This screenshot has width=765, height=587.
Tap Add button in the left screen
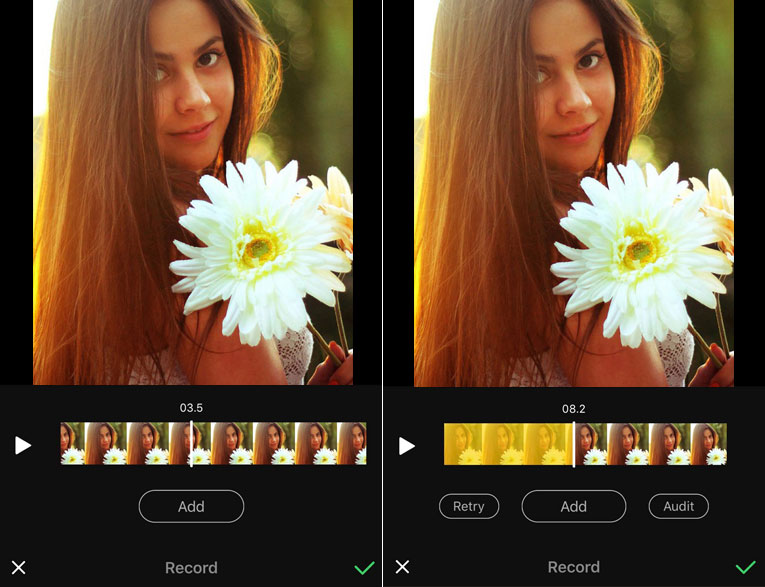click(191, 506)
